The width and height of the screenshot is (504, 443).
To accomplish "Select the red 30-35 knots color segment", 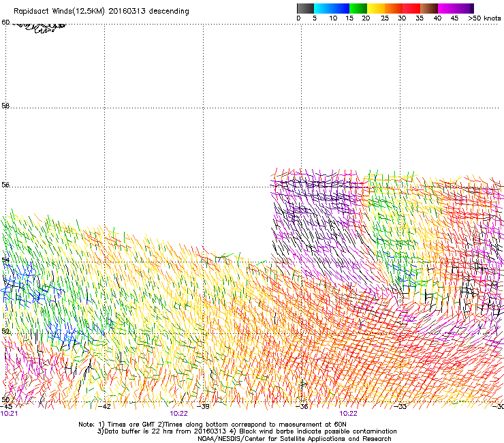I will coord(411,8).
